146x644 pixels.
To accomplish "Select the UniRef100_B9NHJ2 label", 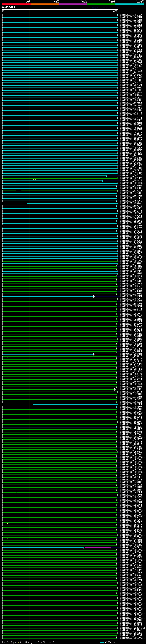I will pyautogui.click(x=131, y=180).
